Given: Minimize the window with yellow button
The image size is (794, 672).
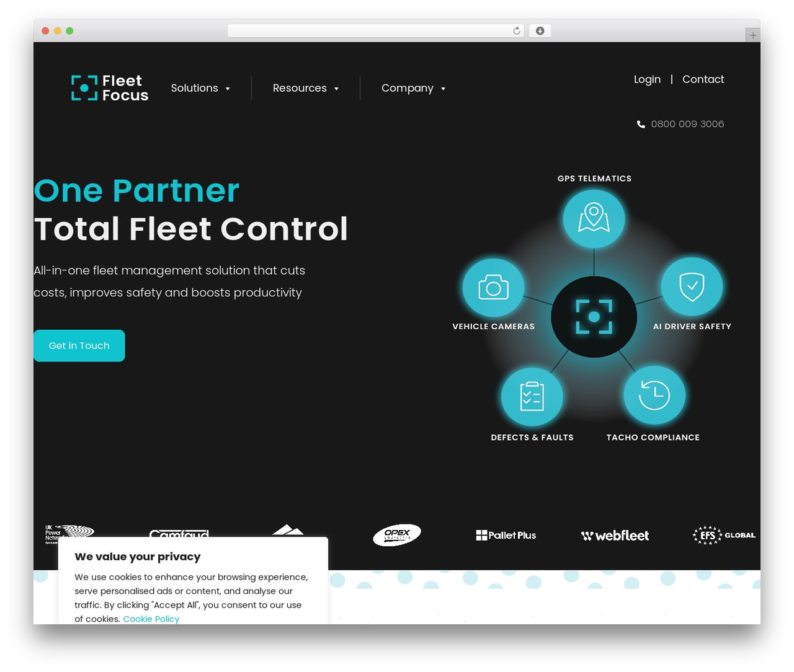Looking at the screenshot, I should tap(58, 31).
